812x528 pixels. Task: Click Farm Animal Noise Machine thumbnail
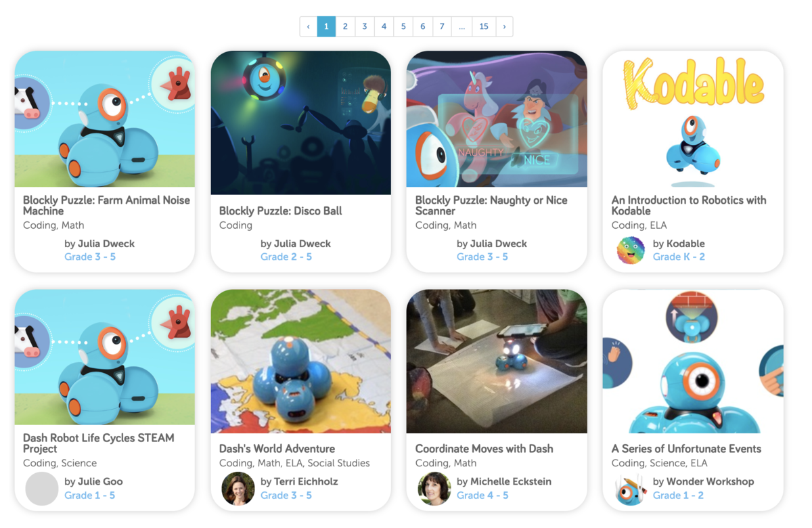click(105, 119)
